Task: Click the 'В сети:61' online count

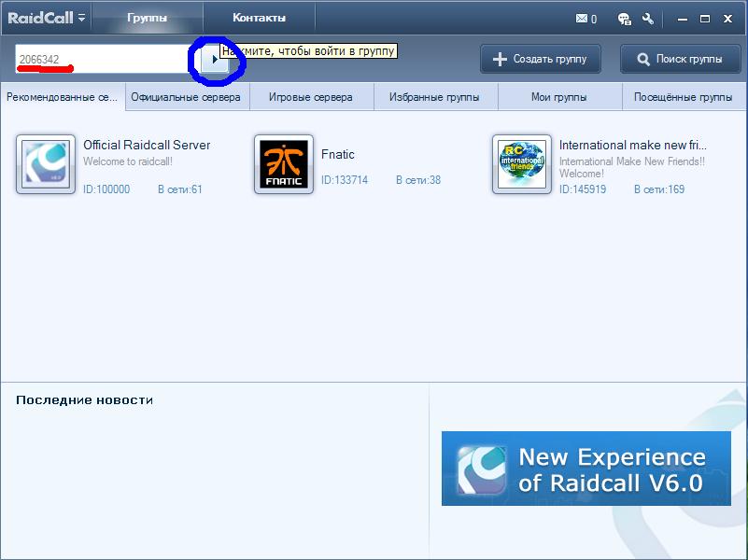Action: point(180,189)
